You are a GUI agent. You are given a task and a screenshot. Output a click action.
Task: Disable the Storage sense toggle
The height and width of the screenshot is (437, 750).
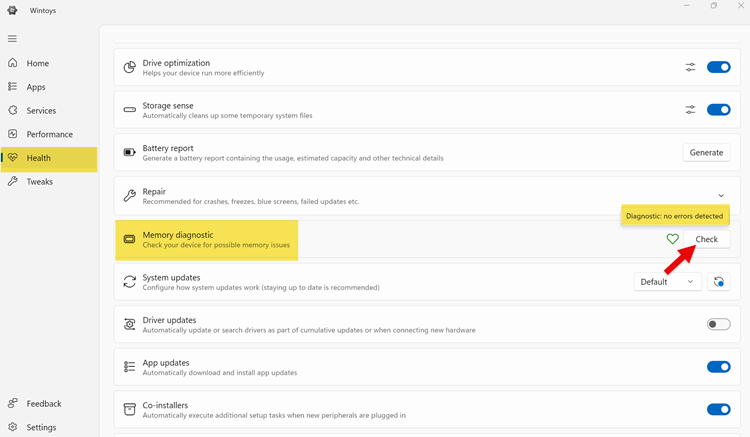tap(718, 110)
